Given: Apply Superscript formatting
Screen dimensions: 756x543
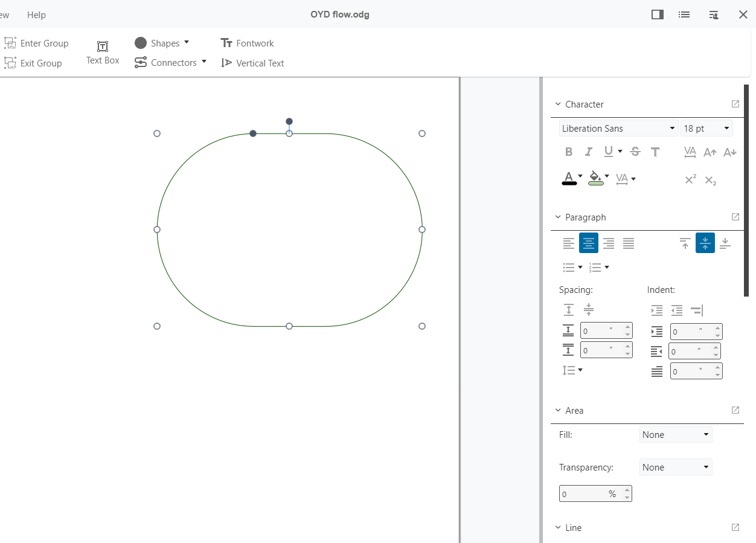Looking at the screenshot, I should point(690,179).
